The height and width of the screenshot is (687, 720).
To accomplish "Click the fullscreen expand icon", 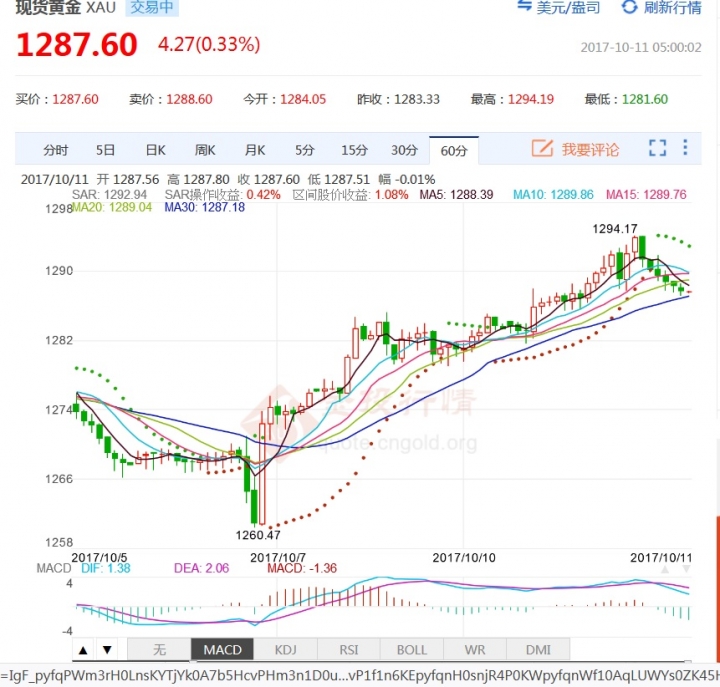I will click(657, 149).
